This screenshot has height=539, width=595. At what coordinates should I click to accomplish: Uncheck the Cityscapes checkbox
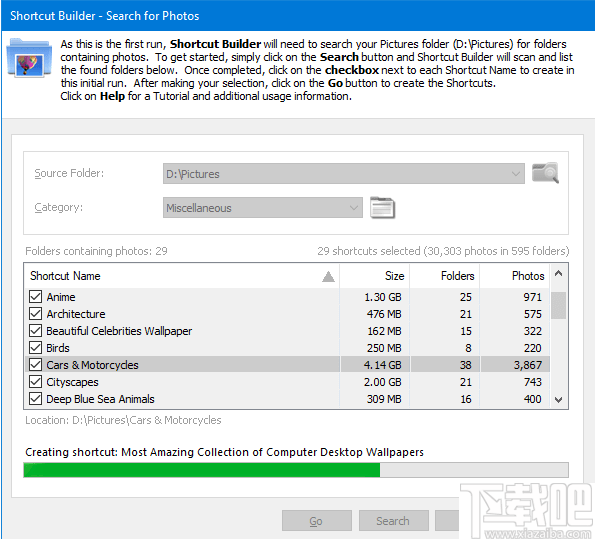35,381
